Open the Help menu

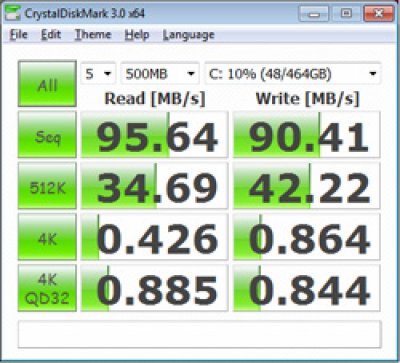[137, 35]
